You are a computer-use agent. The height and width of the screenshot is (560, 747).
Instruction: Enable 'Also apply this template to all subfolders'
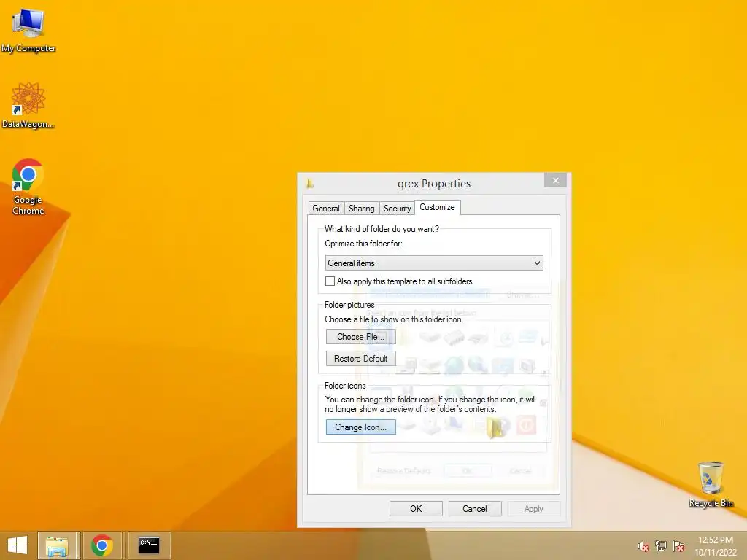[330, 281]
